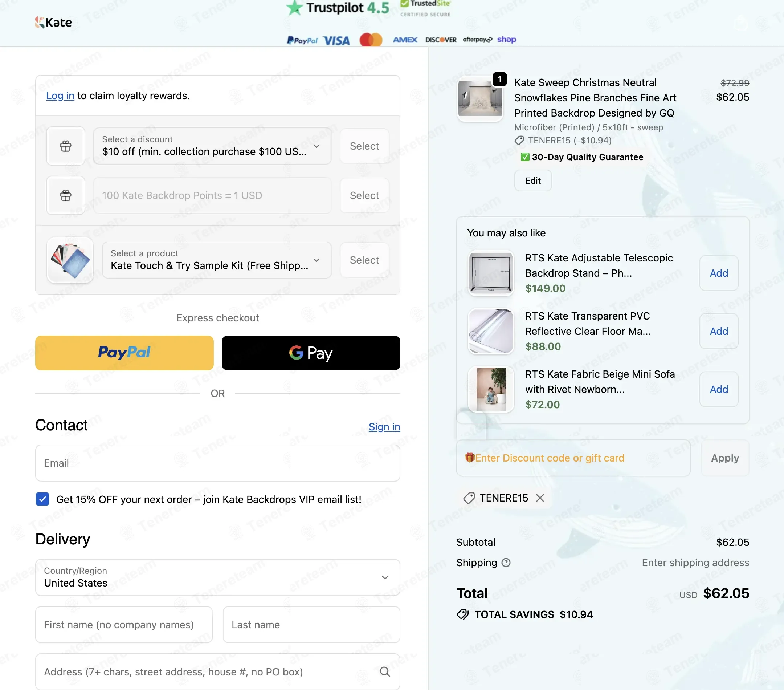Add the Transparent PVC Clear Floor Mat

click(x=719, y=331)
